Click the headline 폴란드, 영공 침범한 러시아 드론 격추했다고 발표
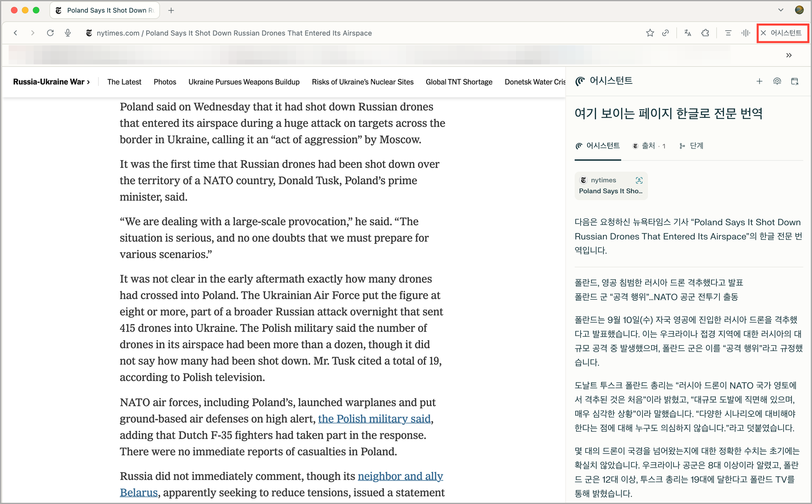Viewport: 812px width, 504px height. coord(659,282)
